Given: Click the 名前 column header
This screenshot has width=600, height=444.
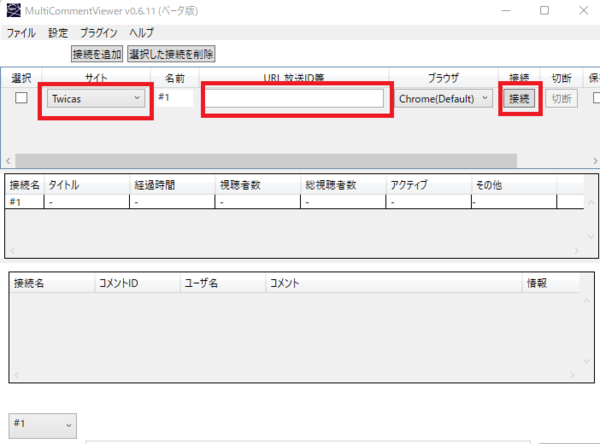Looking at the screenshot, I should click(x=174, y=78).
